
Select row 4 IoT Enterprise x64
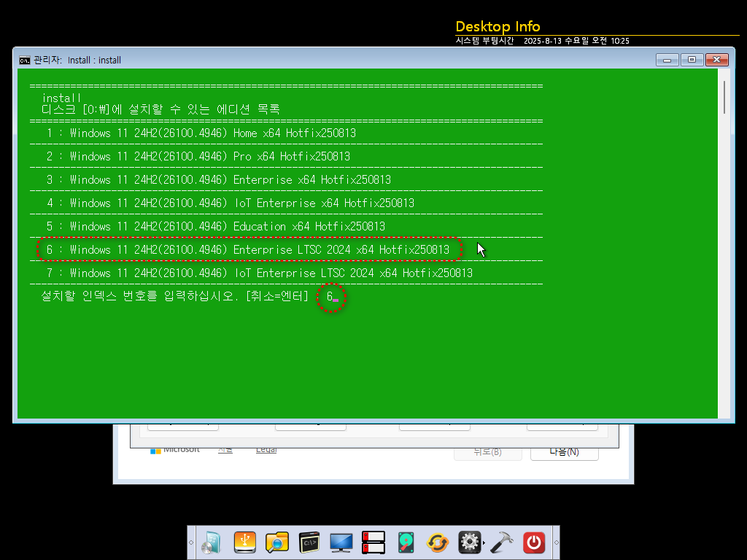coord(231,203)
